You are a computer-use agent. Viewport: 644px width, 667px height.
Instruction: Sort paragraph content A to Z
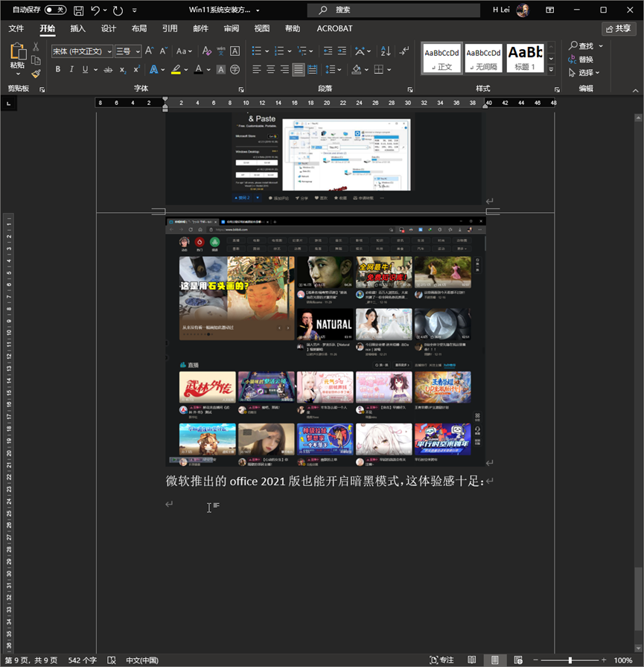[x=386, y=51]
